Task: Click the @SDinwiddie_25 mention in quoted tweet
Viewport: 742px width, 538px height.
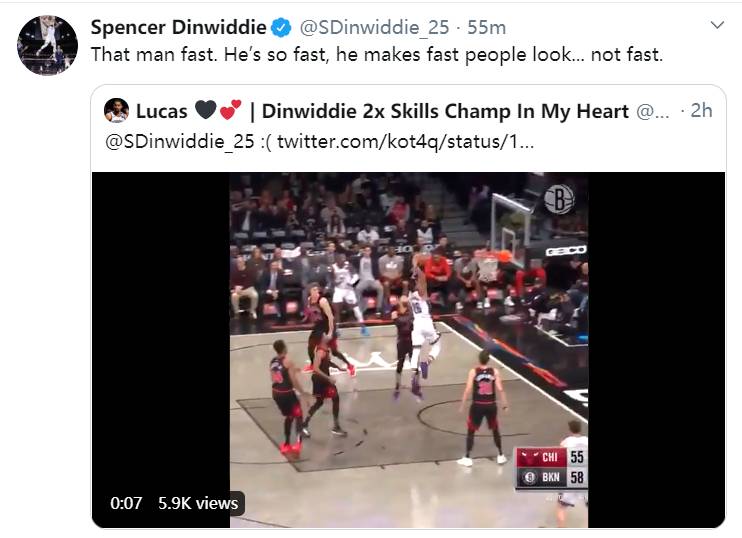Action: pyautogui.click(x=180, y=141)
